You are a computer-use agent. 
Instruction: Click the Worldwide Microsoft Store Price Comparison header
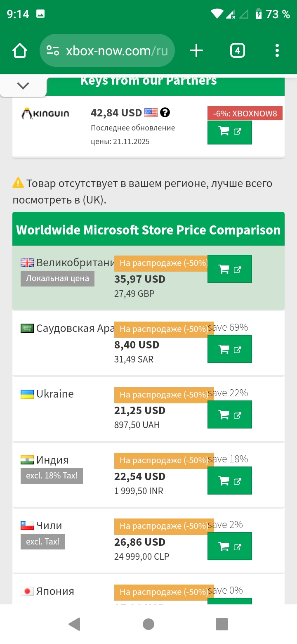pos(148,230)
